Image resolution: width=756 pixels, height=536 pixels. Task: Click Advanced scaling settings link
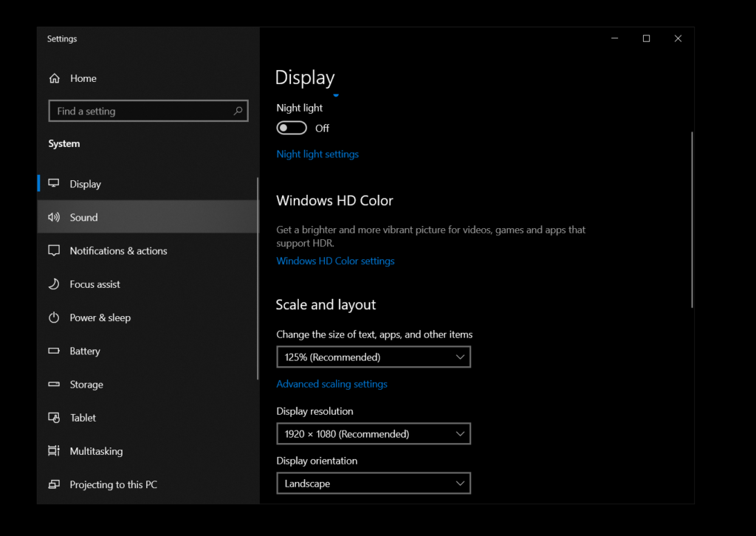(331, 384)
